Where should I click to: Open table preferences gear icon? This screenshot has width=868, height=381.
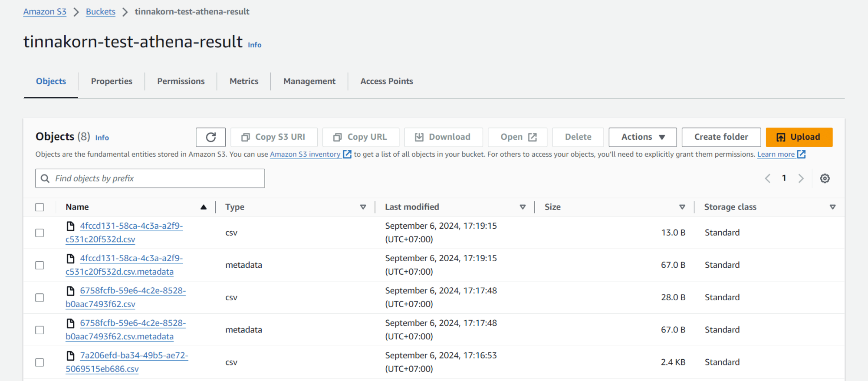click(825, 178)
